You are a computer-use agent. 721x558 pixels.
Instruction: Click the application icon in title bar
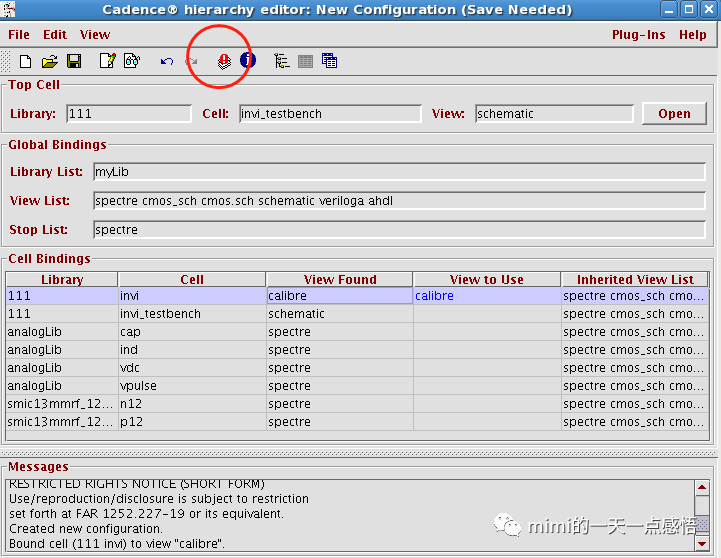(x=8, y=9)
